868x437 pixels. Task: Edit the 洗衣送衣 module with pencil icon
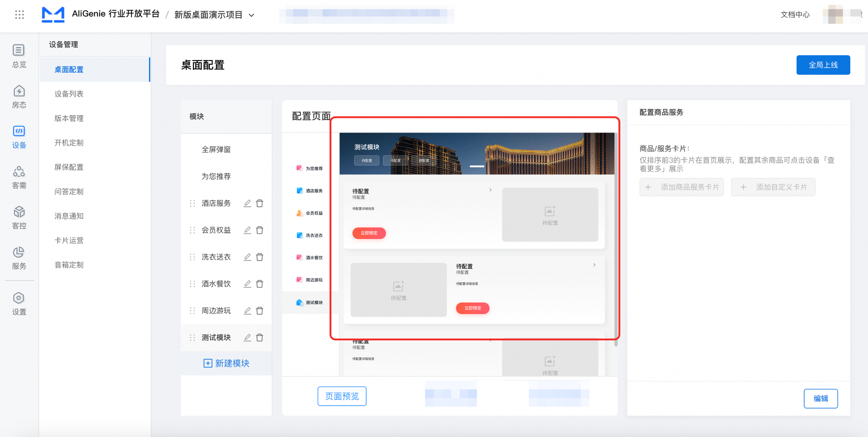[247, 257]
